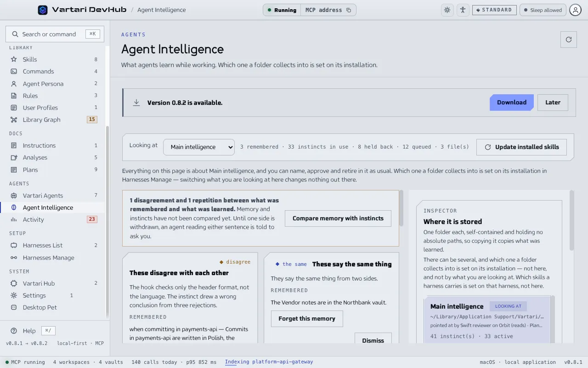Open Vartari Agents

pyautogui.click(x=53, y=195)
